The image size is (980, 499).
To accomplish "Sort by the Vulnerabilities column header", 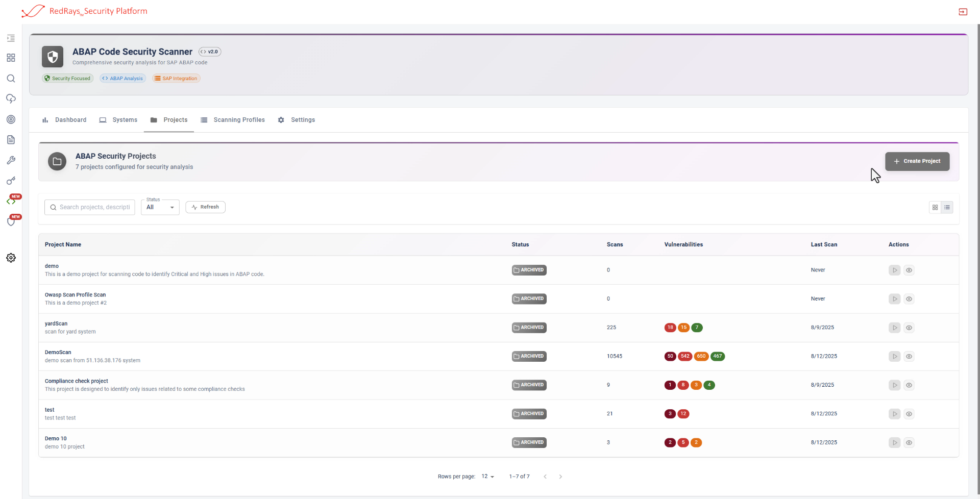I will pos(683,244).
